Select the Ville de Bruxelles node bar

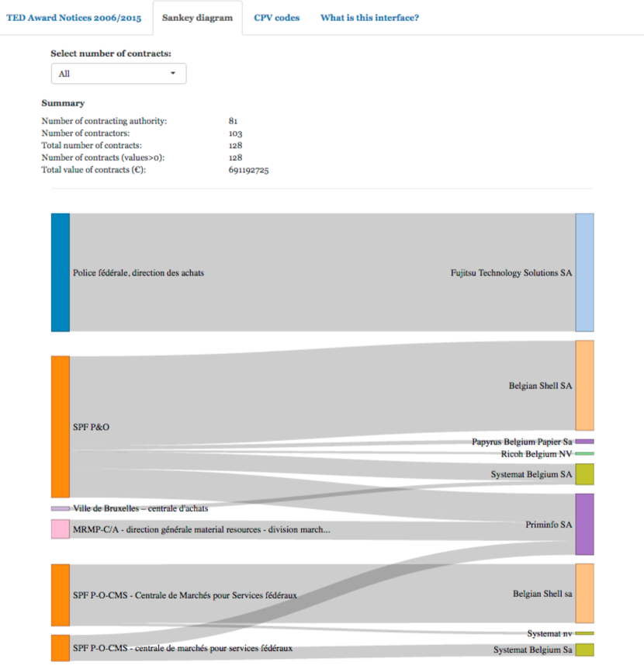click(61, 508)
